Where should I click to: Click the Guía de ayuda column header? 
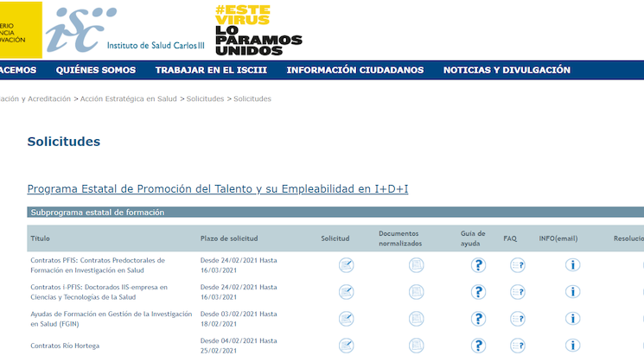473,238
